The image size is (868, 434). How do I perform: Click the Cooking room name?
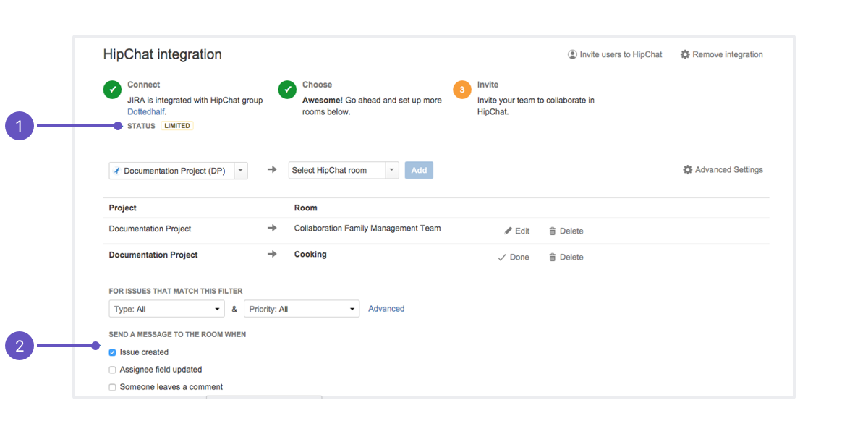tap(310, 255)
